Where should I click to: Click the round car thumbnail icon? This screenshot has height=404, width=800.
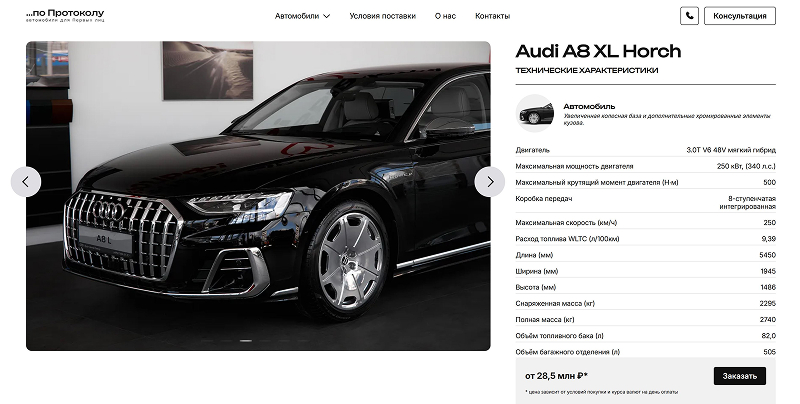[x=535, y=114]
